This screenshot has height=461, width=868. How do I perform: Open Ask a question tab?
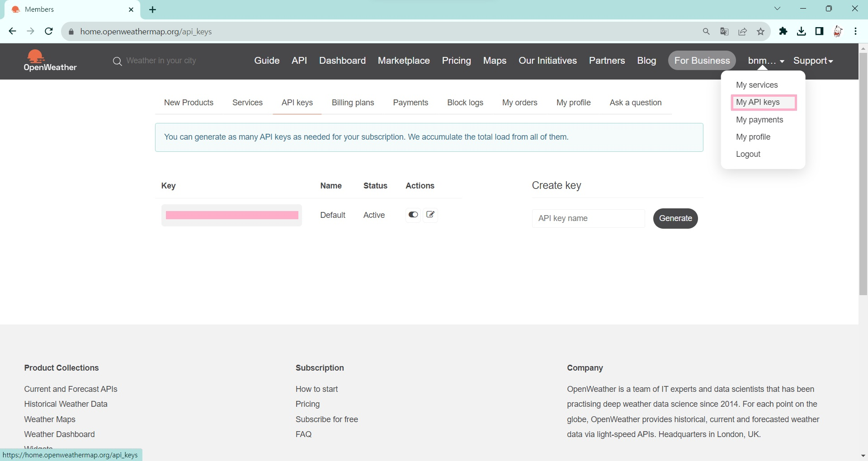point(636,103)
